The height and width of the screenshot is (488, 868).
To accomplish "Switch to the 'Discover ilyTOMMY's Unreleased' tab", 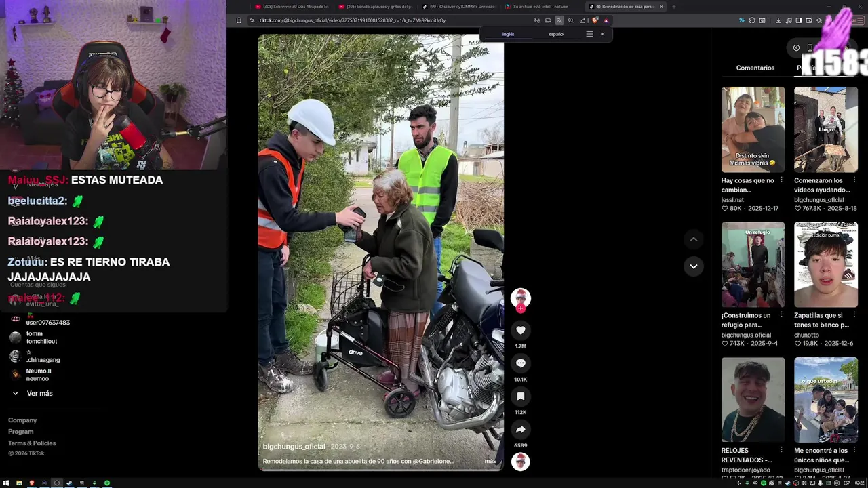I will 459,7.
